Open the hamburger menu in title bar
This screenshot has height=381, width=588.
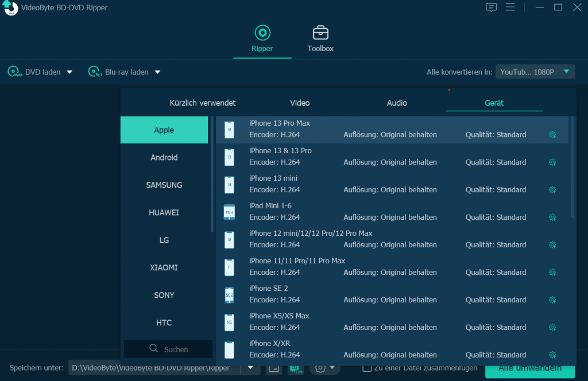(510, 7)
